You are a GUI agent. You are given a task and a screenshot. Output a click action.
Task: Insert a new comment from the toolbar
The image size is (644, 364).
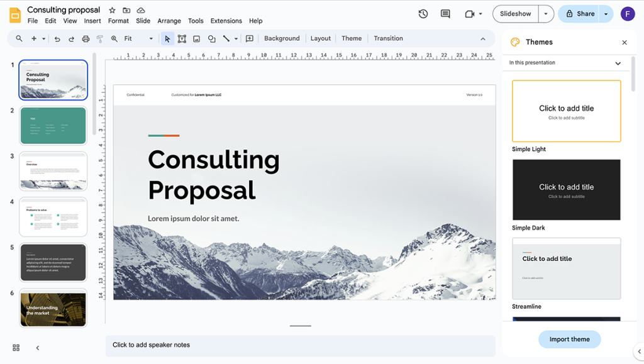[x=249, y=38]
